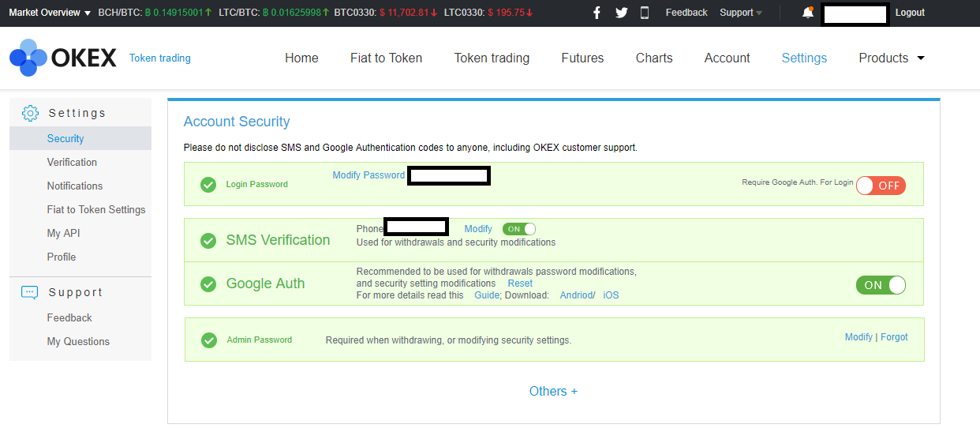
Task: Open Fiat to Token Settings in sidebar
Action: tap(96, 209)
